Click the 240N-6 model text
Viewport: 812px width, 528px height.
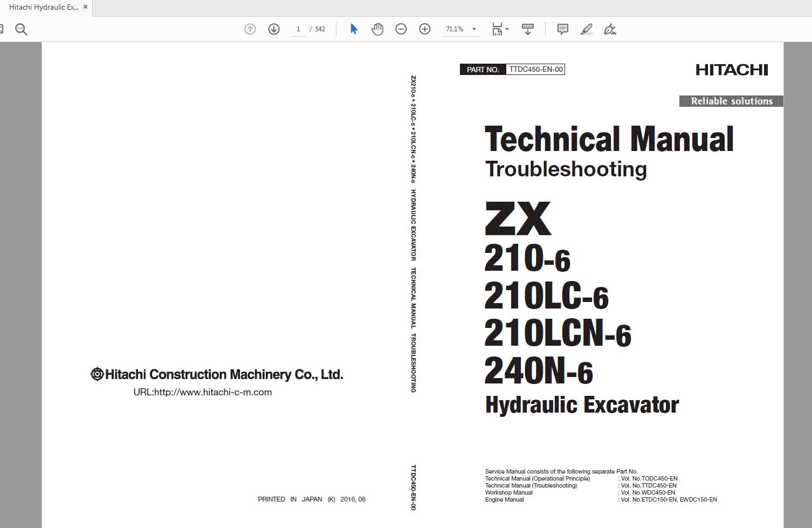pyautogui.click(x=539, y=372)
